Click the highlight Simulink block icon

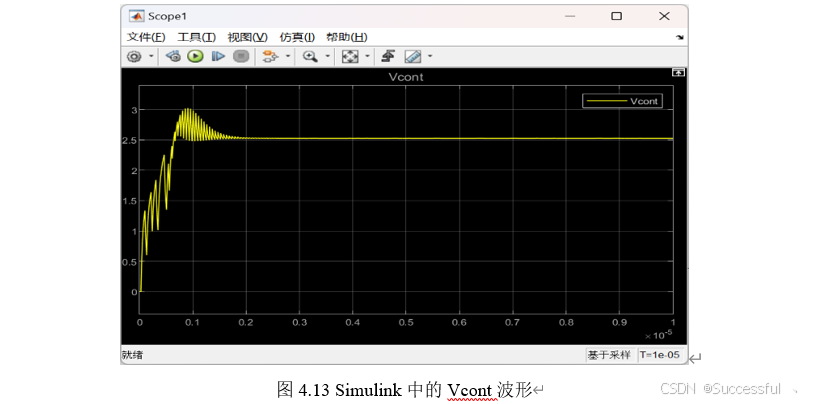270,57
